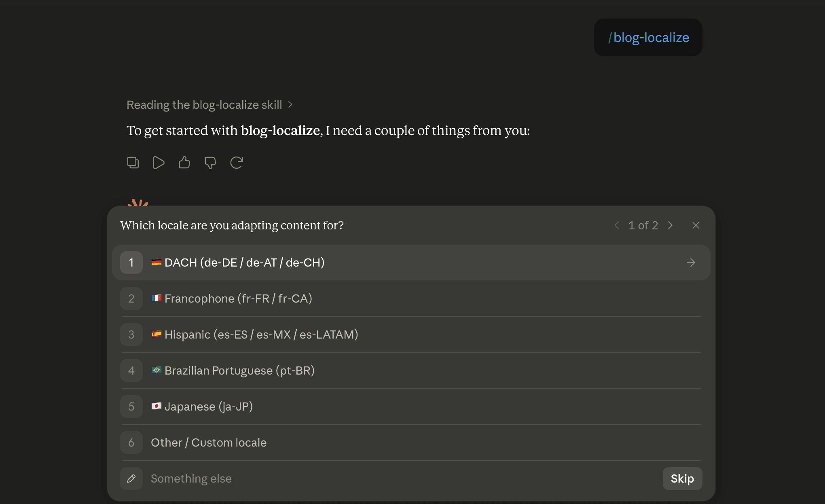Focus the 'Something else' text field
Viewport: 825px width, 504px height.
(402, 479)
